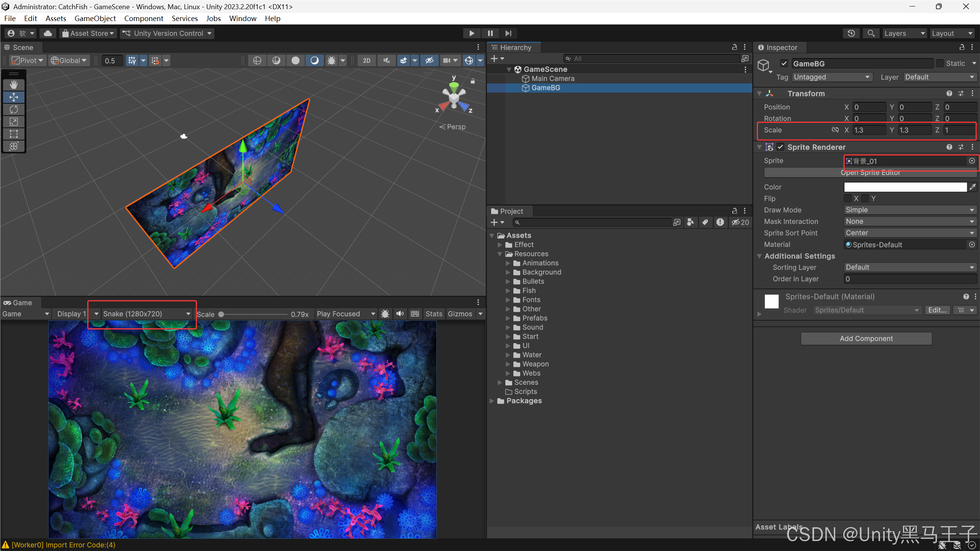This screenshot has width=980, height=551.
Task: Toggle Flip X checkbox
Action: [848, 198]
